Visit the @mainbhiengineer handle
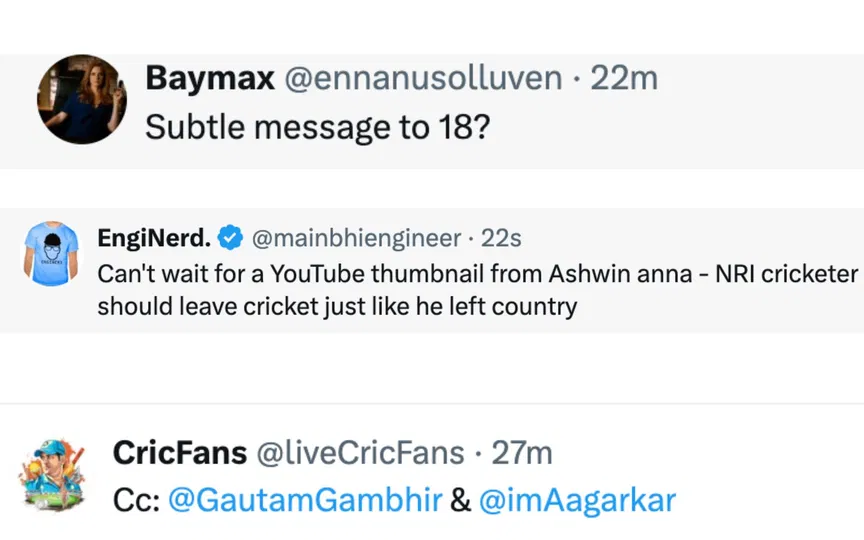The height and width of the screenshot is (540, 864). tap(355, 239)
